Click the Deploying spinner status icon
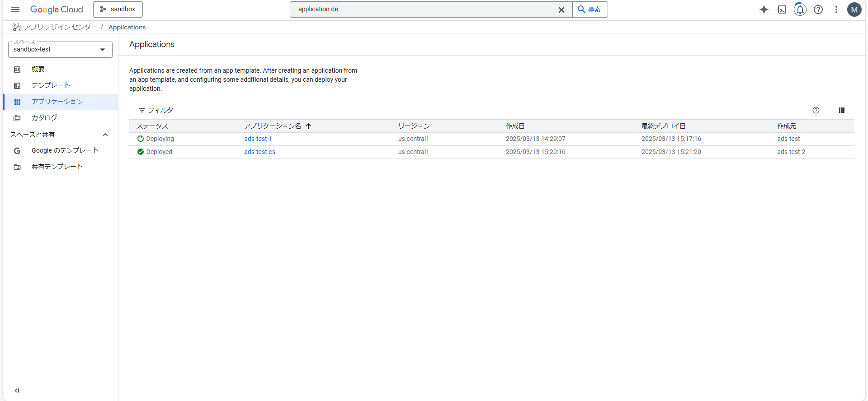Image resolution: width=868 pixels, height=401 pixels. click(141, 139)
